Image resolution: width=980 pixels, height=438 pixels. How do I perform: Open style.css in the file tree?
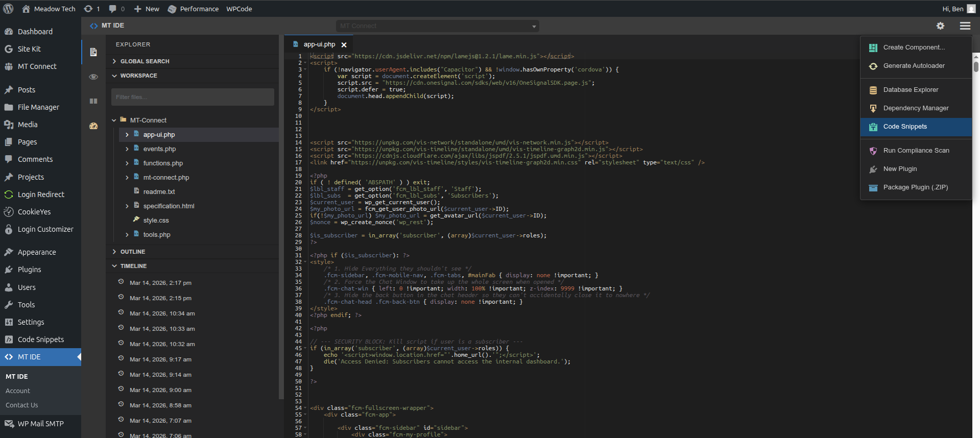tap(156, 221)
